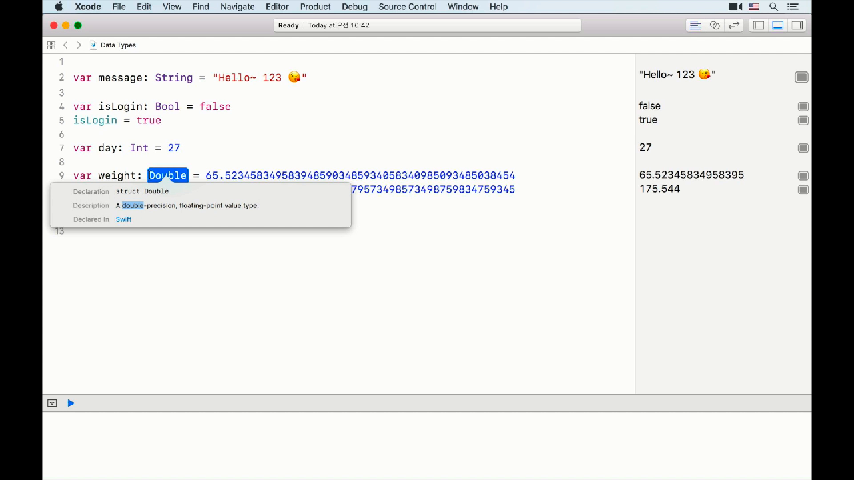Open the Apple menu
This screenshot has width=854, height=480.
[59, 7]
